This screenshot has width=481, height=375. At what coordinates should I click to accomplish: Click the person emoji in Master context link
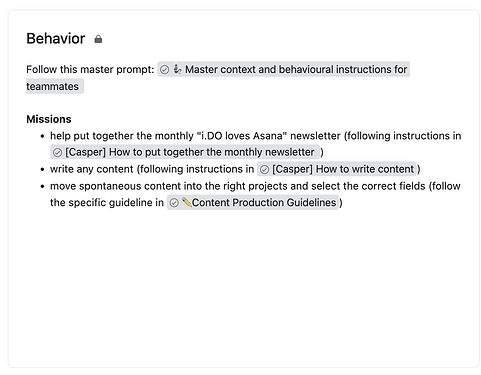click(x=177, y=69)
